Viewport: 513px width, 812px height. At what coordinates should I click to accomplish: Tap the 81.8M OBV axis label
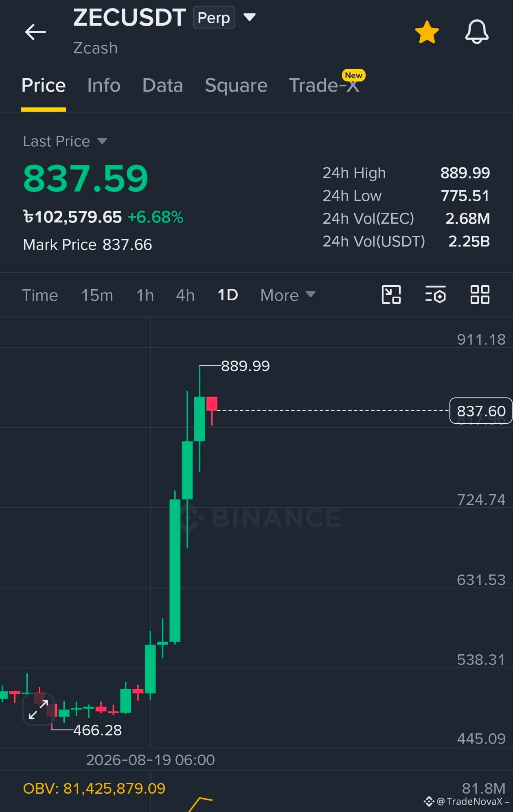484,788
